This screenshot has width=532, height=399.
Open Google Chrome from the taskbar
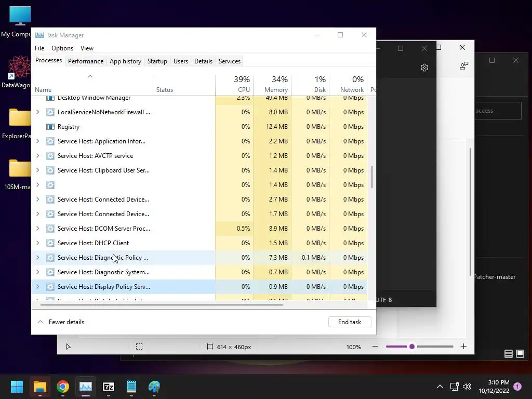(63, 387)
